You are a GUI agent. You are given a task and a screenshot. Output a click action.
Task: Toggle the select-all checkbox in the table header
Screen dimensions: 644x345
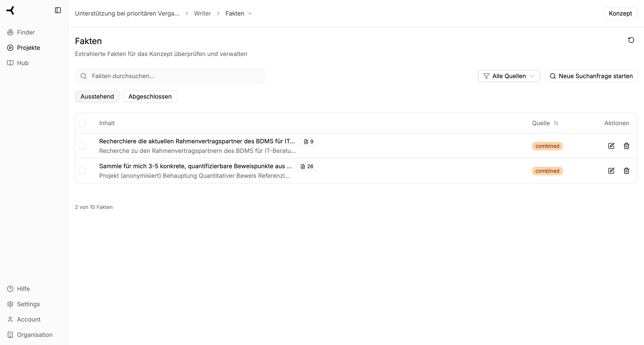[82, 123]
